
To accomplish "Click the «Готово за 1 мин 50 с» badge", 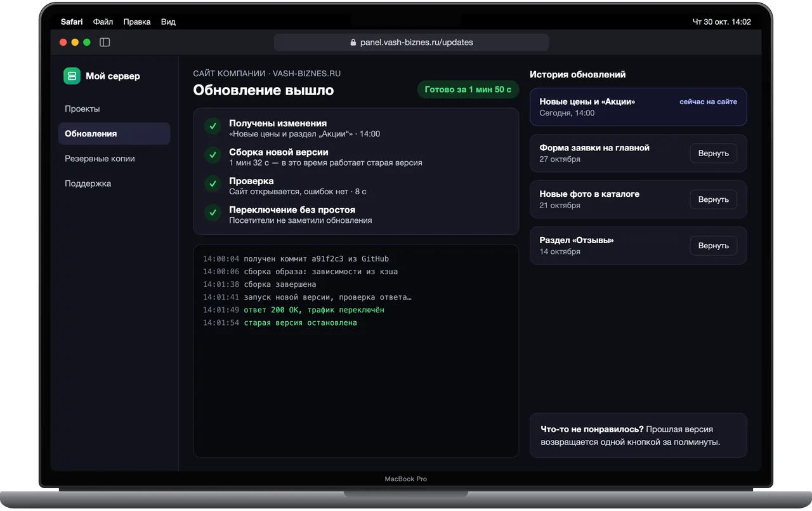I will (468, 90).
